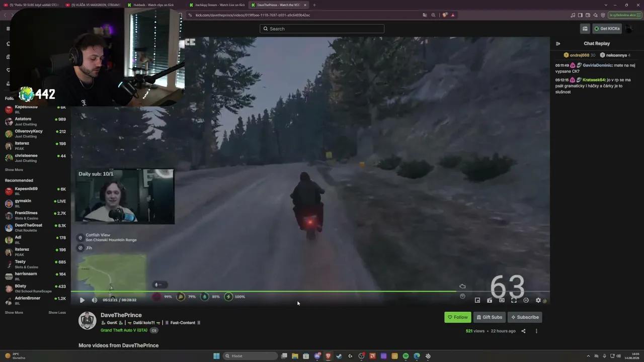Open the three-dot video options menu
644x362 pixels.
point(536,331)
